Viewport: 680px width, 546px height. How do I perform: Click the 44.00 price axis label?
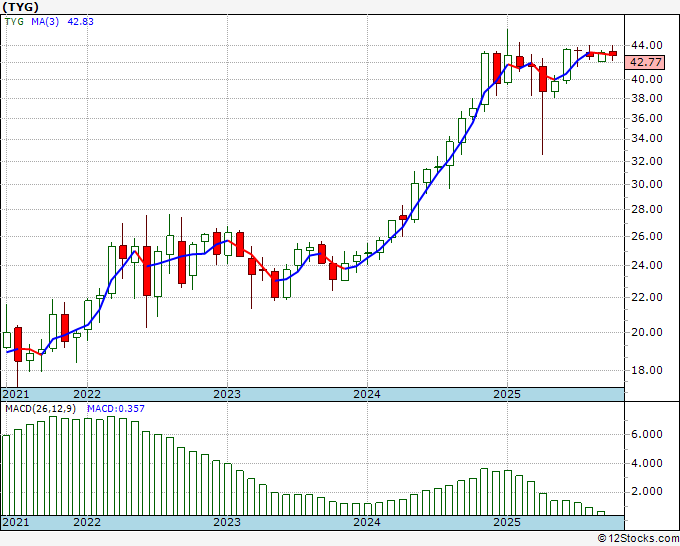[x=645, y=45]
